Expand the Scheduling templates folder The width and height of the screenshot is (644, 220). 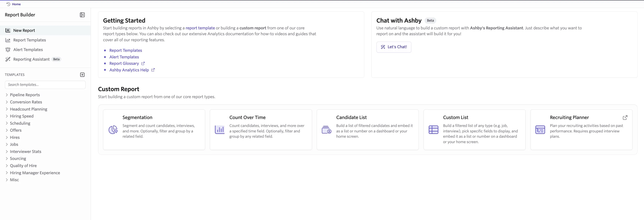tap(7, 123)
